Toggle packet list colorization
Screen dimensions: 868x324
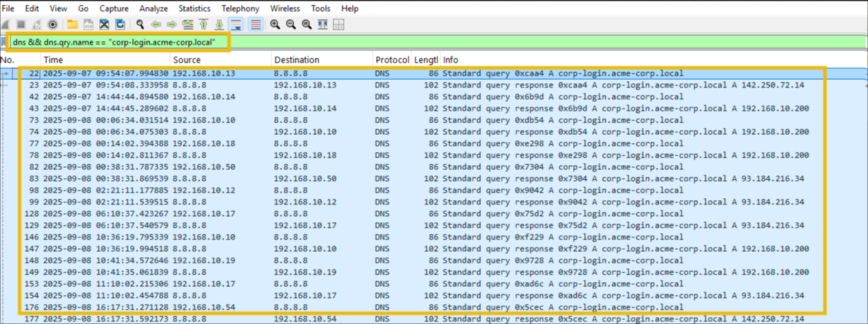tap(256, 25)
